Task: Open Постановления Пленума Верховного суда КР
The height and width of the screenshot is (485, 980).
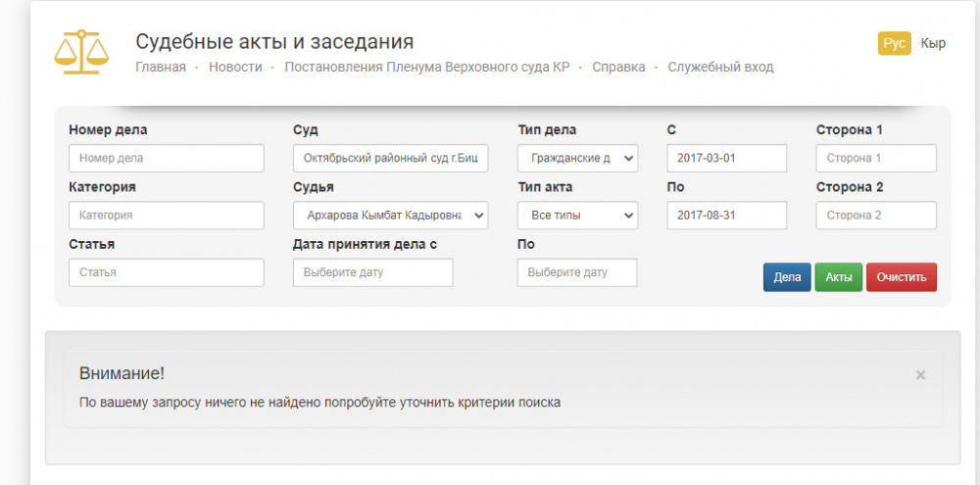Action: point(426,68)
